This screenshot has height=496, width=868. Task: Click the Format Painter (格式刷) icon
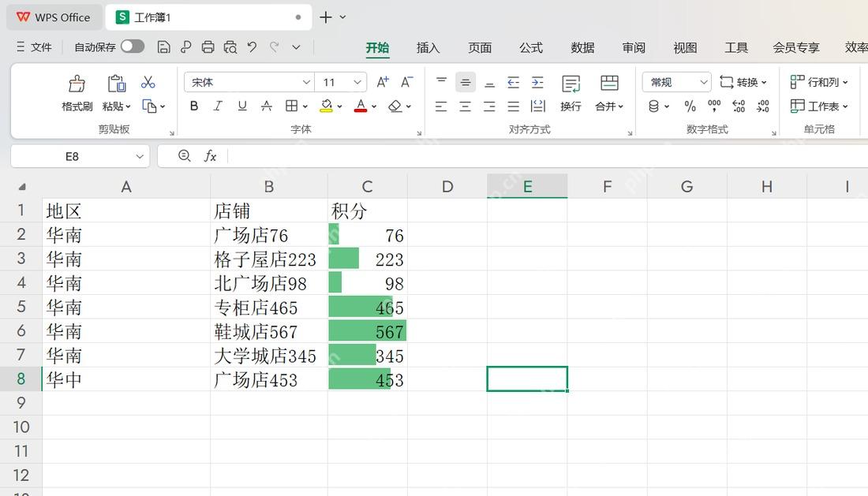coord(77,84)
